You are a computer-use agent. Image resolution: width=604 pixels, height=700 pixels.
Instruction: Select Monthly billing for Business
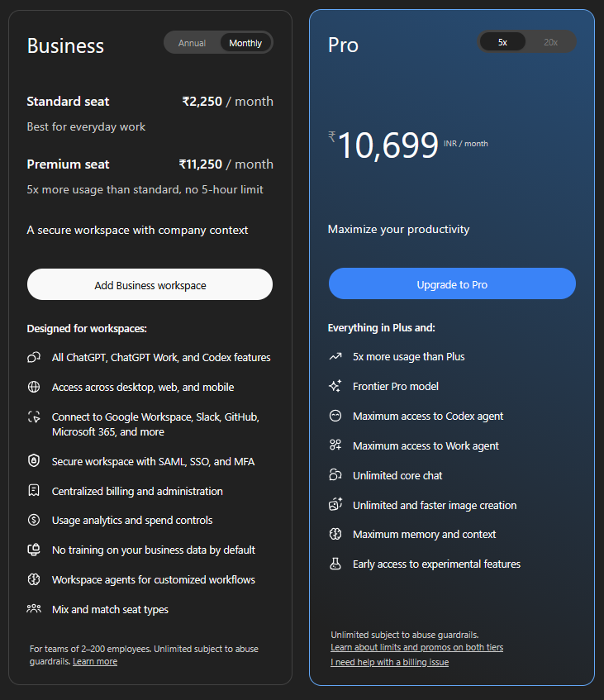[x=245, y=43]
